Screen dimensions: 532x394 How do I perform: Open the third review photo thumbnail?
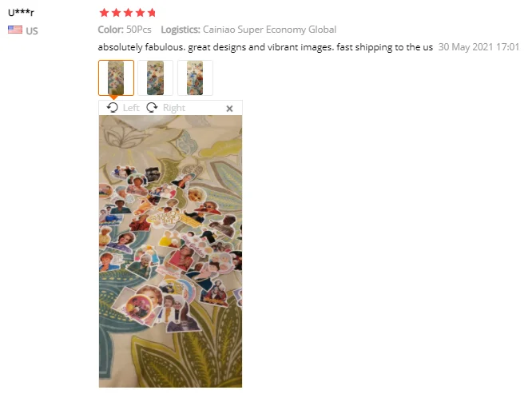tap(195, 78)
